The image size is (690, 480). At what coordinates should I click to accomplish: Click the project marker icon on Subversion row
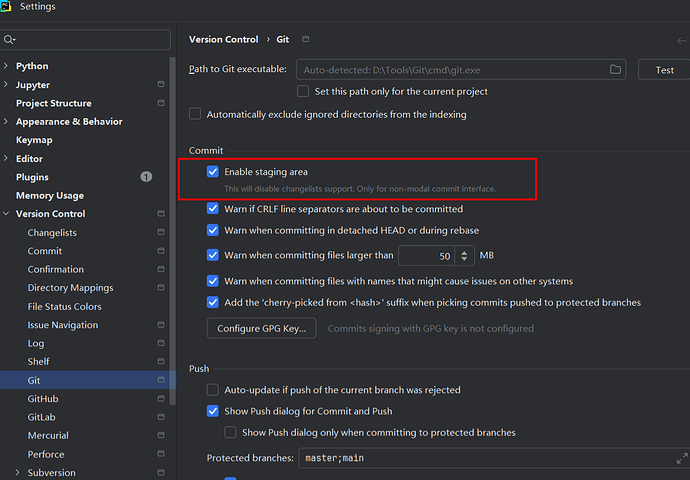[x=161, y=473]
